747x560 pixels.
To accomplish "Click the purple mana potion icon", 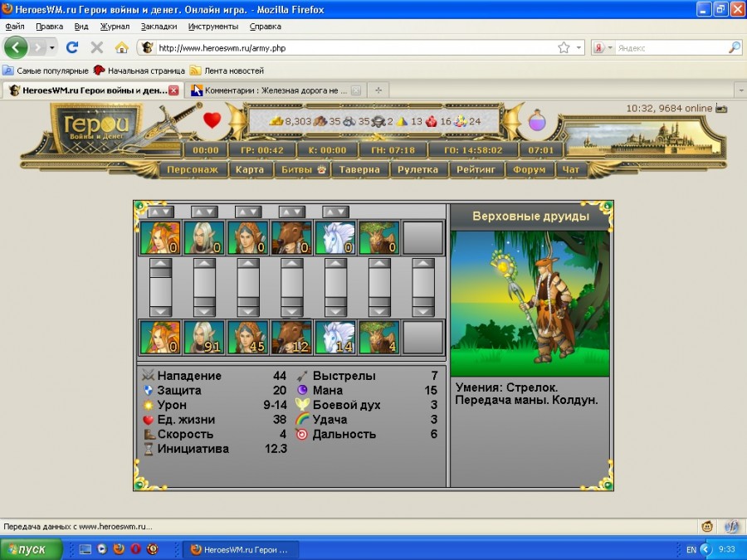I will [537, 119].
